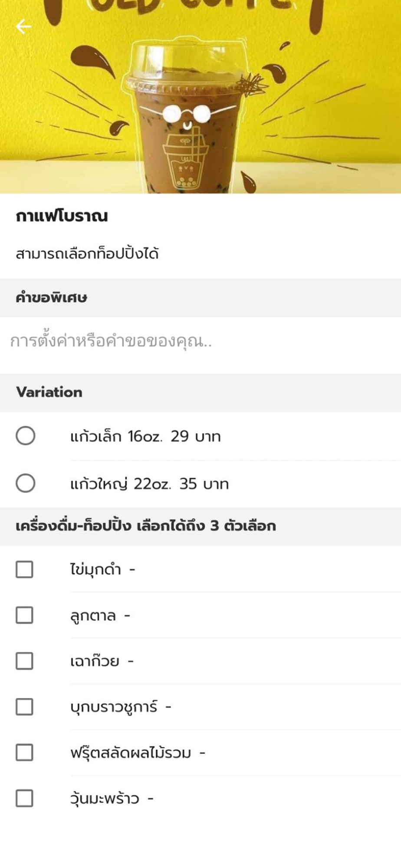Tap the วุ้นมะพร้าว topping label text
Screen dimensions: 401x868
[105, 799]
